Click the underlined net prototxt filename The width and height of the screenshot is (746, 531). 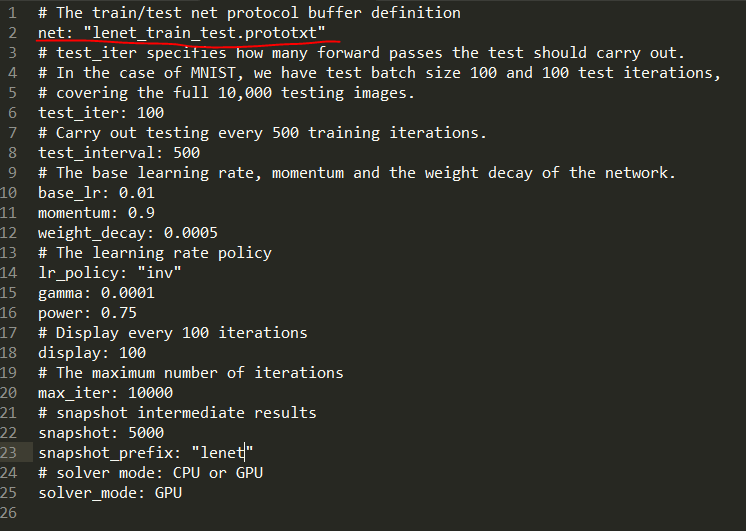pos(205,33)
